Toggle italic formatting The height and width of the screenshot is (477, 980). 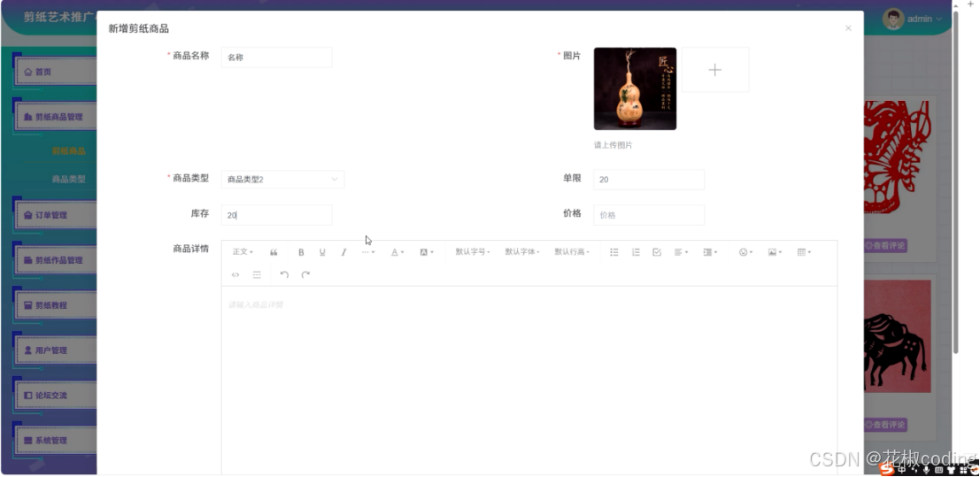pos(343,252)
